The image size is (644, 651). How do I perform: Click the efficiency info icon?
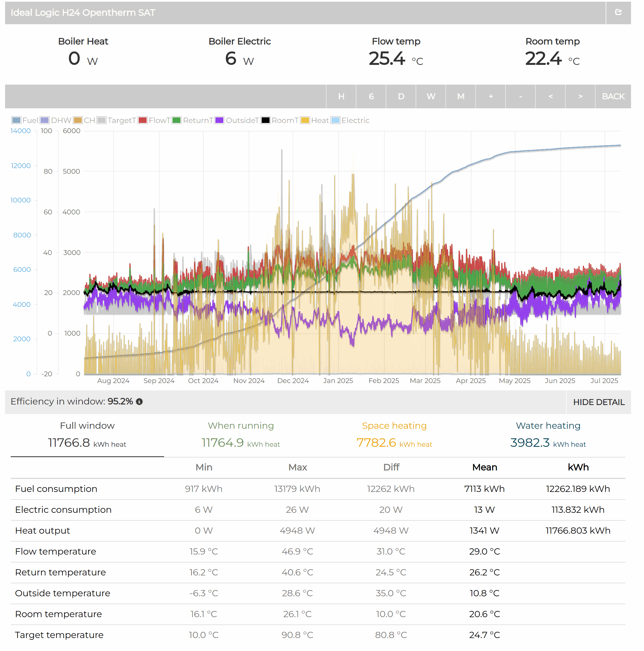(x=139, y=402)
